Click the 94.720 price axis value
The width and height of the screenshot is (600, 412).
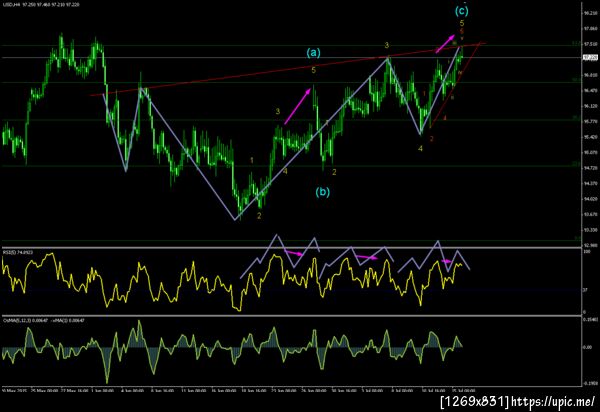590,168
